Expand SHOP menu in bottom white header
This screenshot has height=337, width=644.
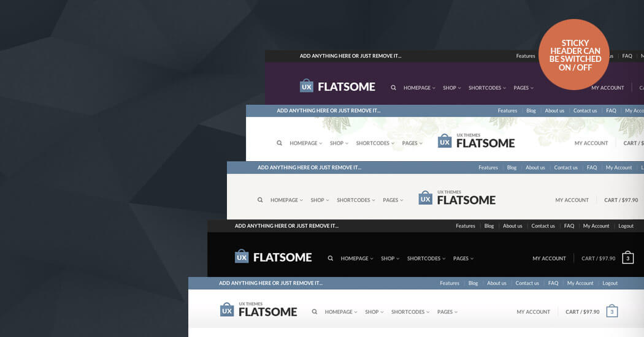[x=374, y=312]
